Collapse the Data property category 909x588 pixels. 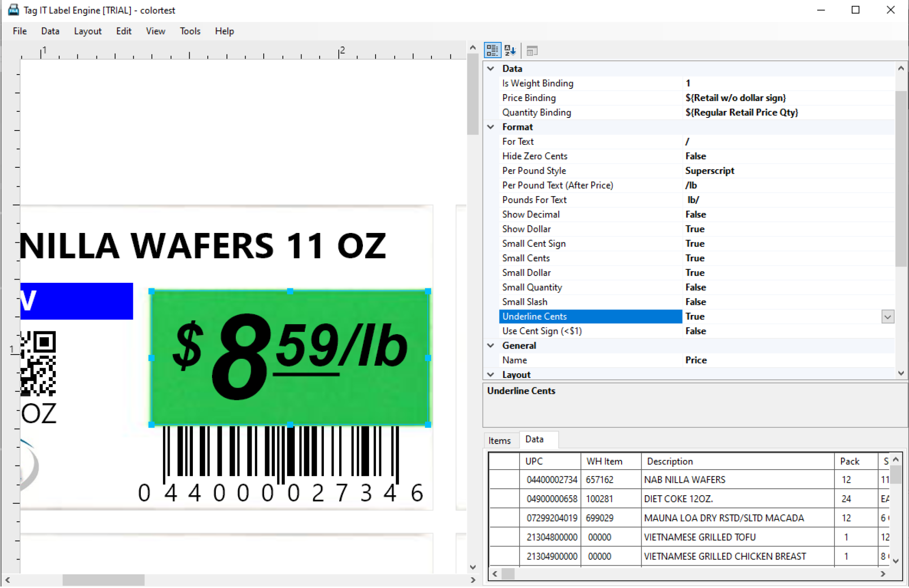[x=491, y=68]
